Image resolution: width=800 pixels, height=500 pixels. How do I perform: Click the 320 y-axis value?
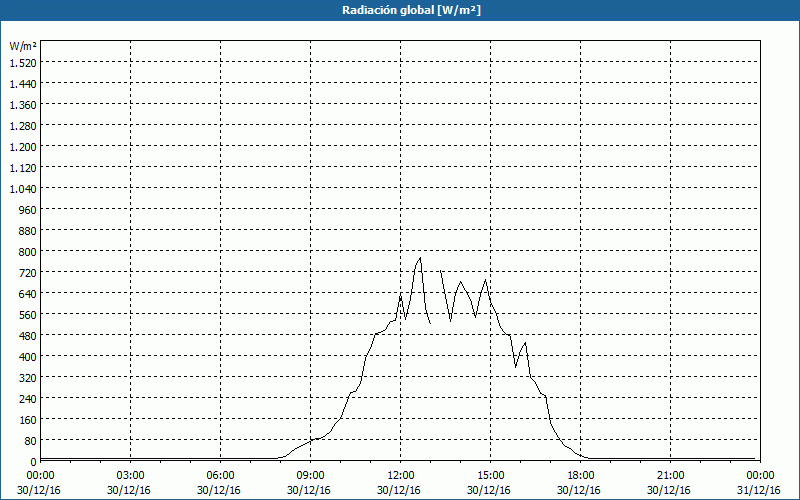[x=28, y=378]
